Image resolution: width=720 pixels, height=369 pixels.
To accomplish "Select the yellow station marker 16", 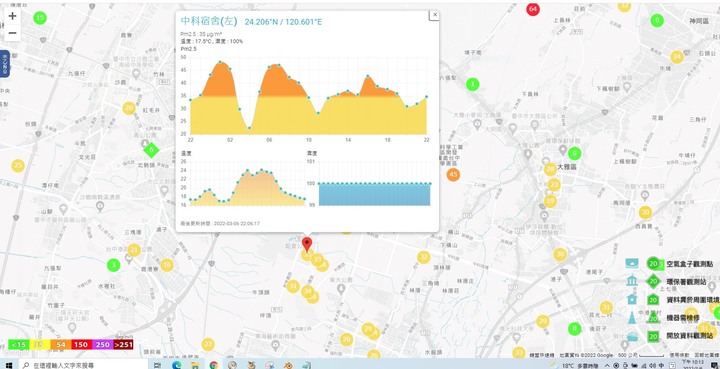I will pos(166,265).
